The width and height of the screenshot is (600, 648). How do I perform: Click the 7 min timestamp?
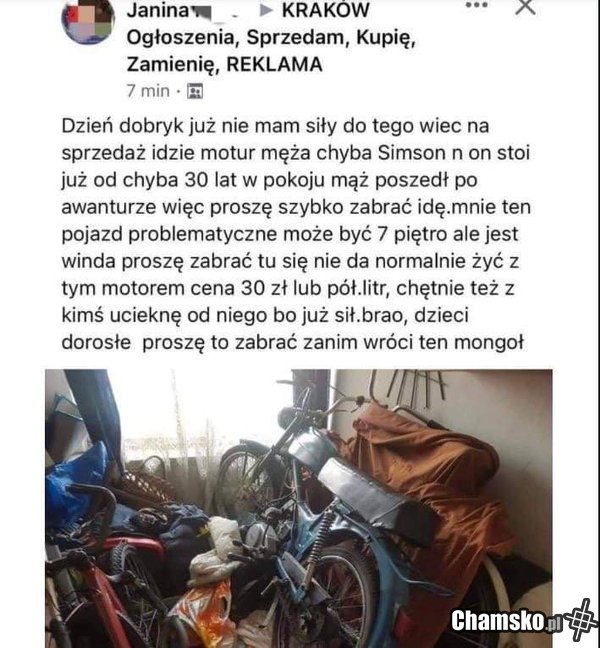coord(148,91)
